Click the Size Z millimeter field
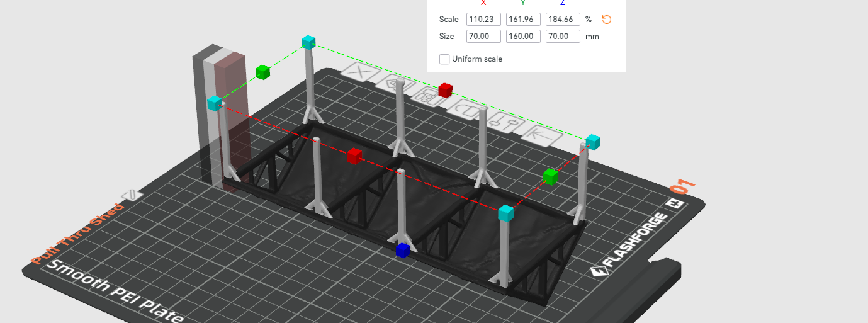The width and height of the screenshot is (868, 323). coord(563,37)
